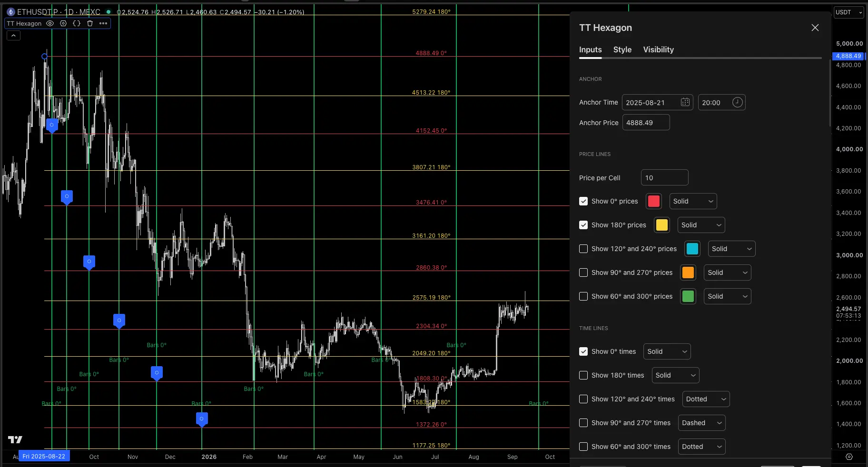Click the Price per Cell input field
The height and width of the screenshot is (467, 868).
pyautogui.click(x=665, y=177)
